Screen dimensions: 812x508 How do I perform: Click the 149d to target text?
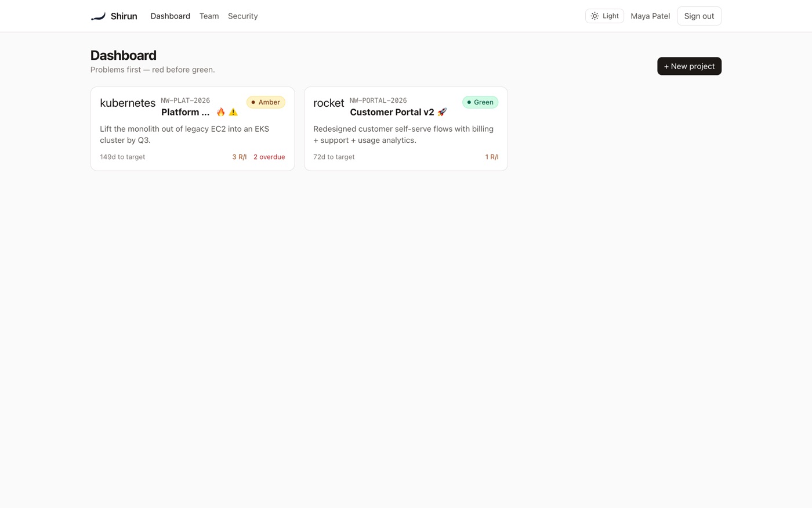[122, 157]
